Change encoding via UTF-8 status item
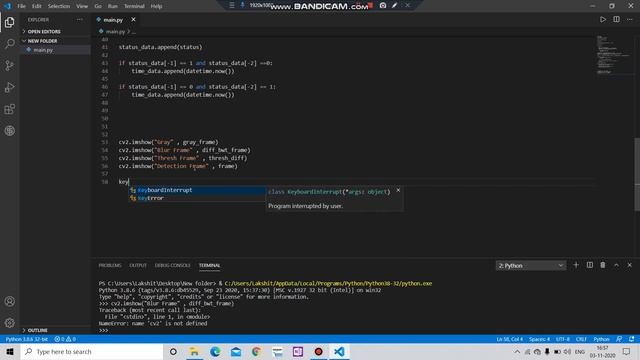 563,339
